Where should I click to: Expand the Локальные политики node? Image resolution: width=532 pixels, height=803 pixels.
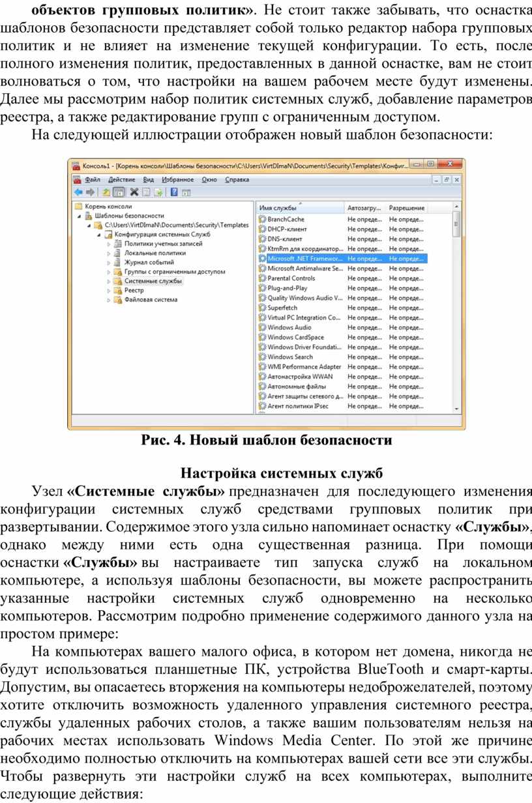[109, 254]
